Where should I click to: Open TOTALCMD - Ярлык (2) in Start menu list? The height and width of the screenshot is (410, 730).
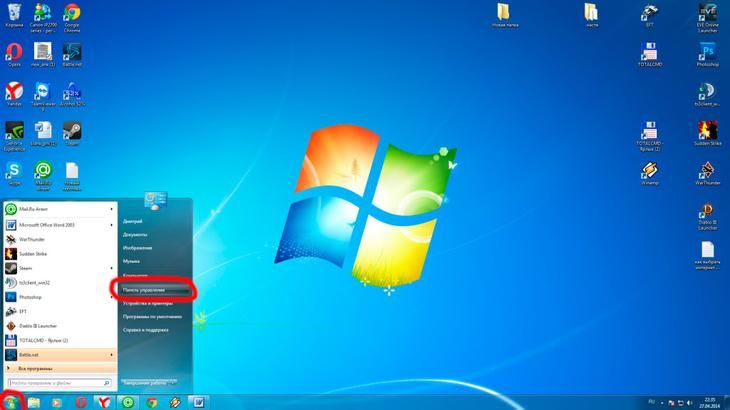(60, 341)
